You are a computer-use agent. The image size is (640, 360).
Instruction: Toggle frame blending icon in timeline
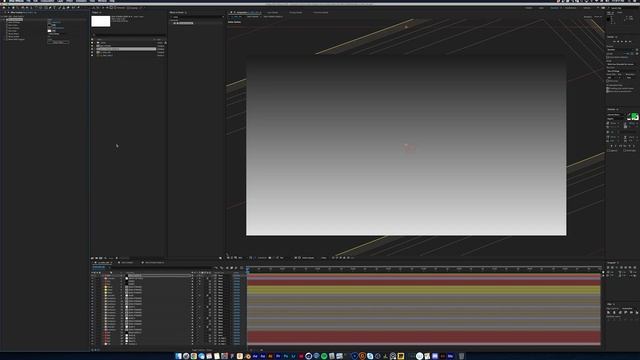[x=231, y=268]
